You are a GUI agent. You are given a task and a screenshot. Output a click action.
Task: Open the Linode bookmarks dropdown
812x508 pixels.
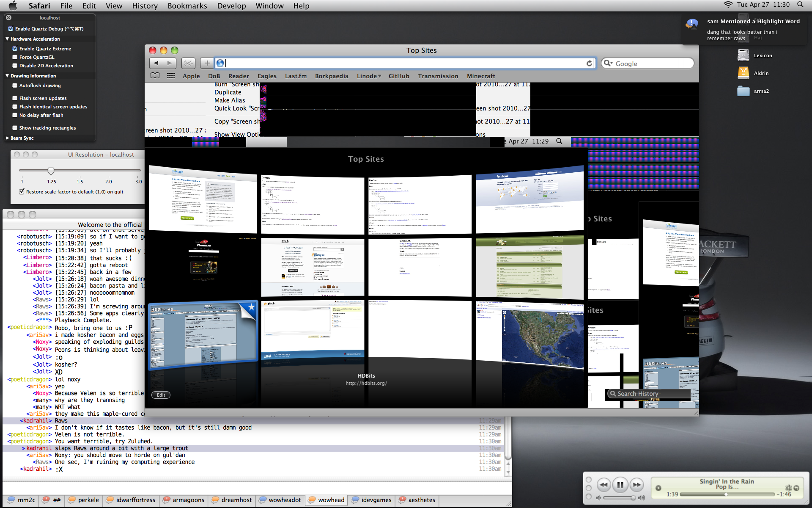[369, 76]
